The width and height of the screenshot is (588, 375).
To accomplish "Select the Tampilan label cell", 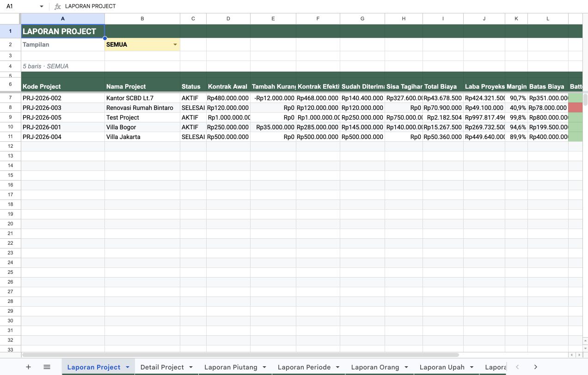I will tap(63, 45).
